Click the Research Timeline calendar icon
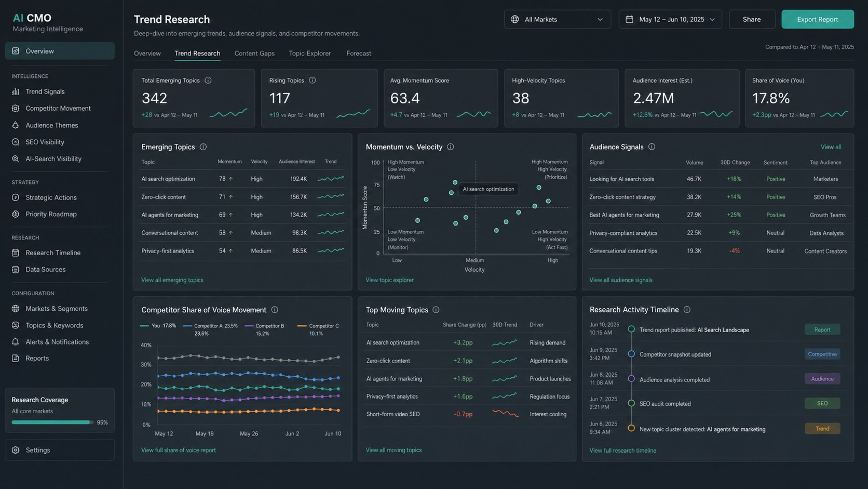The width and height of the screenshot is (868, 489). coord(16,253)
